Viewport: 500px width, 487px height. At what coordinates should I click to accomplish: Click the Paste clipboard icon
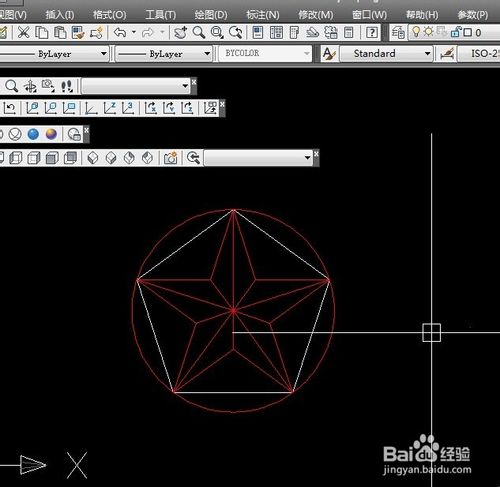coord(60,33)
